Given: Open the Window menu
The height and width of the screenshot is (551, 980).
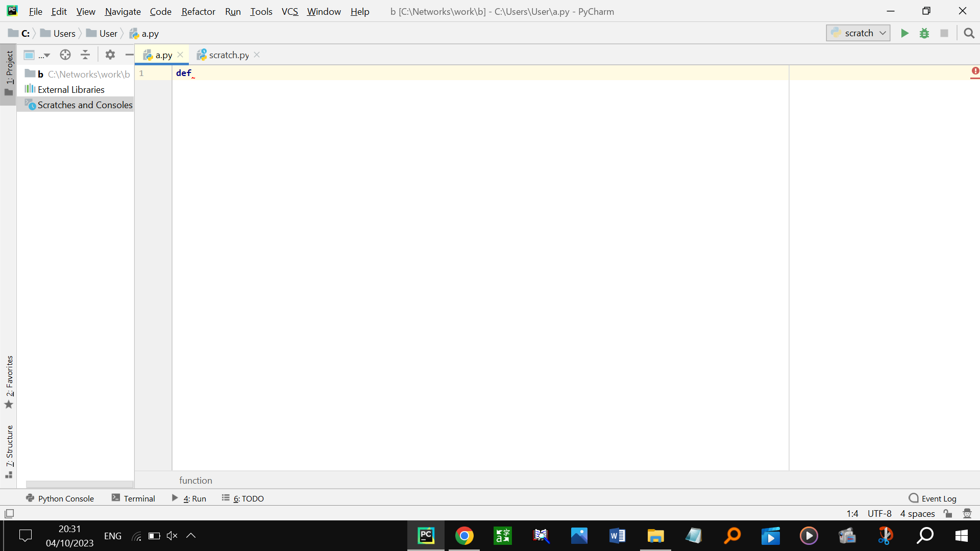Looking at the screenshot, I should (x=324, y=11).
